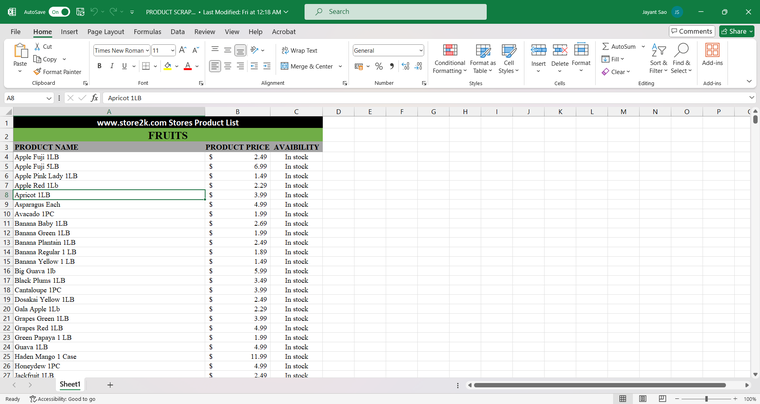
Task: Open the Formulas ribbon tab
Action: (147, 31)
